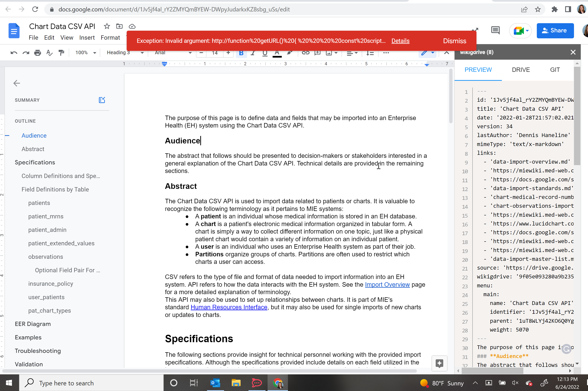Run Spelling and grammar check

(x=50, y=53)
